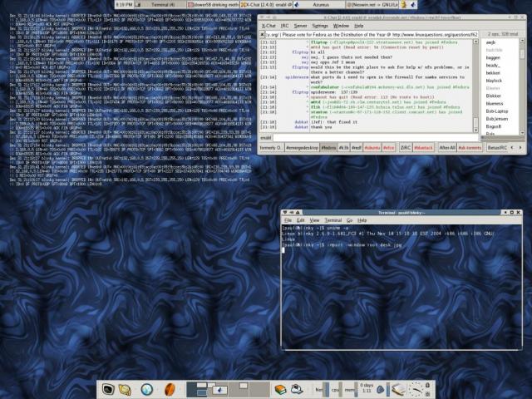Click the X-Chat channel topic bar
This screenshot has width=532, height=399.
click(x=372, y=35)
